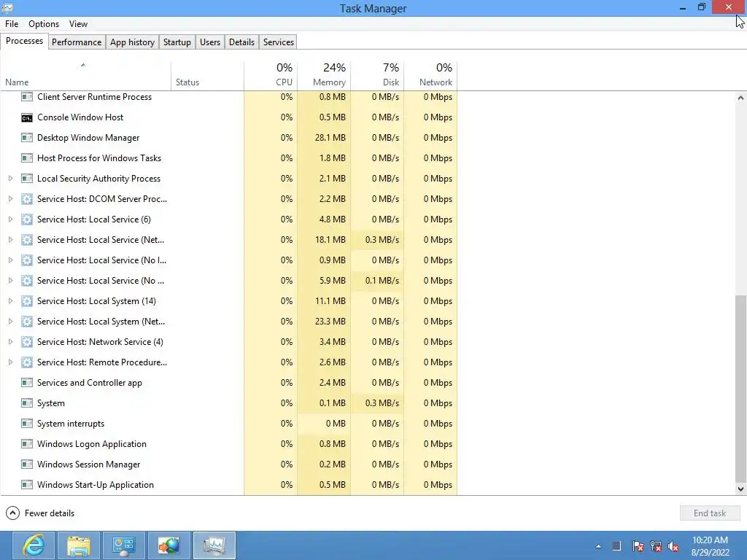Click gear icon of Service Host: Remote Procedure
Screen dimensions: 747x560
[27, 362]
